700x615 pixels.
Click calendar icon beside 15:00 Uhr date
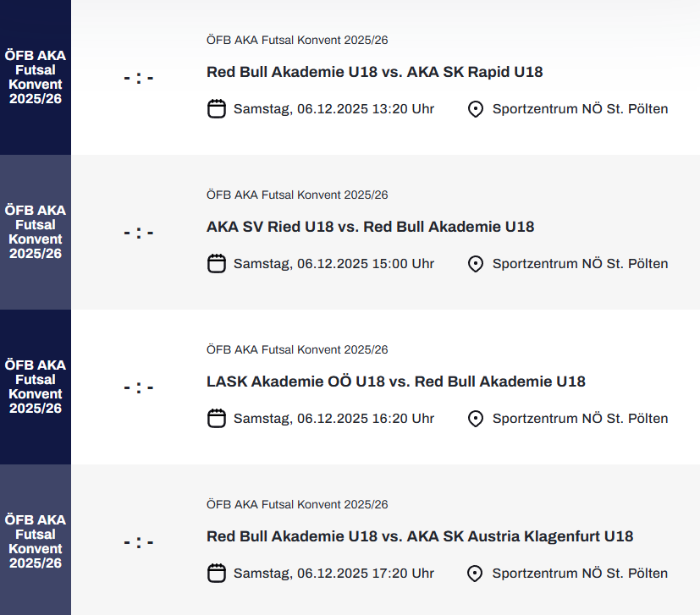tap(217, 263)
